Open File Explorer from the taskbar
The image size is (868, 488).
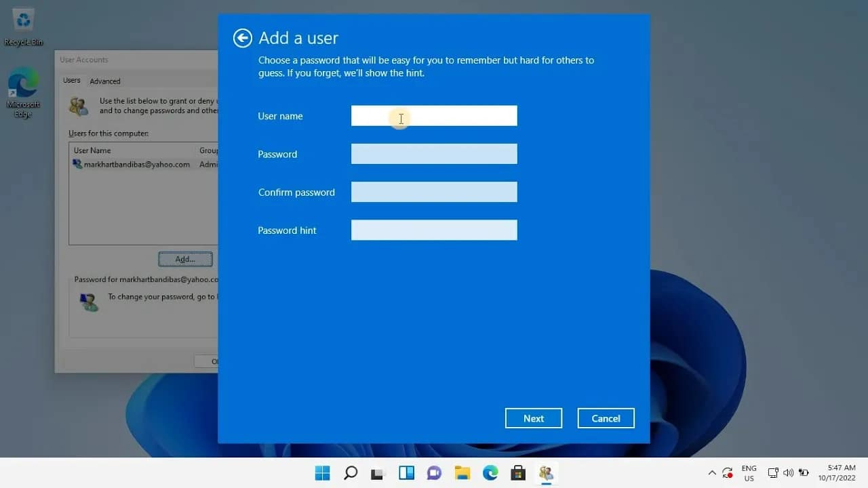462,472
